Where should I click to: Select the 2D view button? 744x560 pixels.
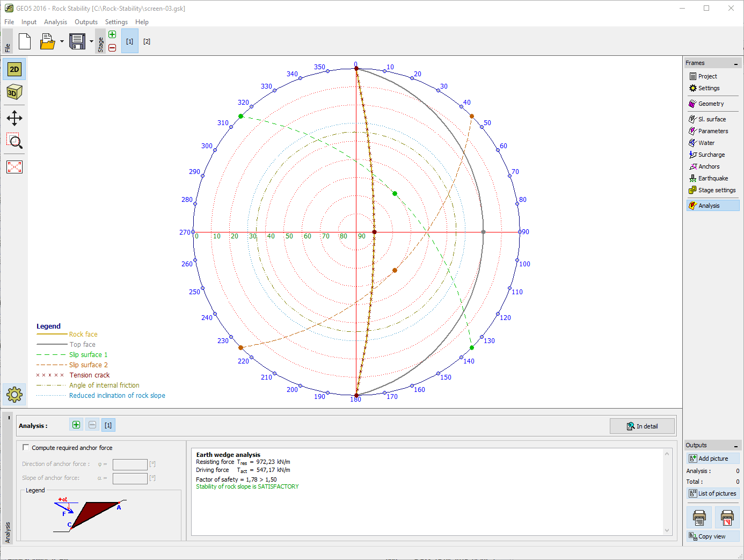[14, 69]
